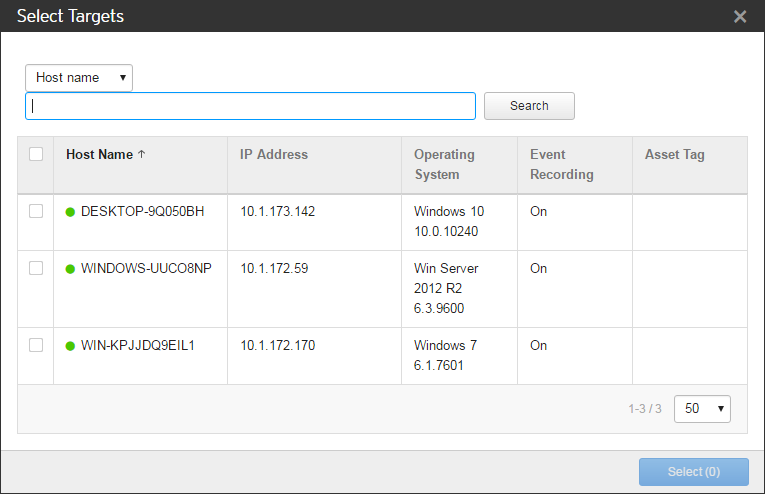Image resolution: width=765 pixels, height=494 pixels.
Task: Click the Select (0) button
Action: pos(693,472)
